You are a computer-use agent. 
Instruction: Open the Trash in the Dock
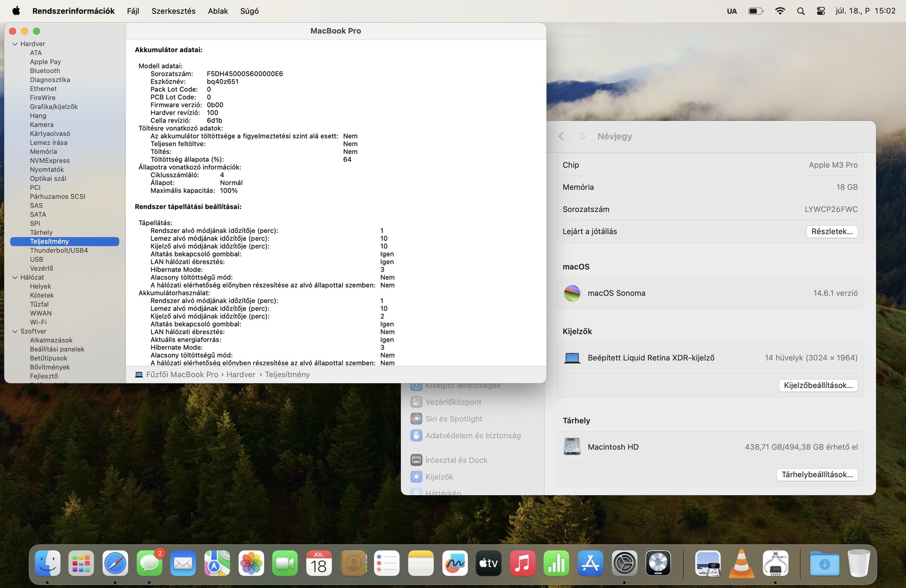coord(859,563)
